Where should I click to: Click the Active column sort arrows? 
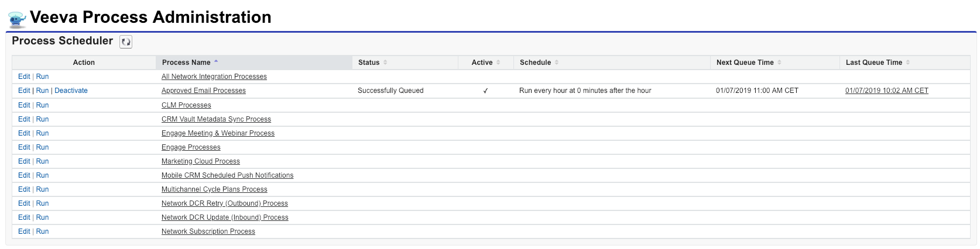tap(498, 63)
